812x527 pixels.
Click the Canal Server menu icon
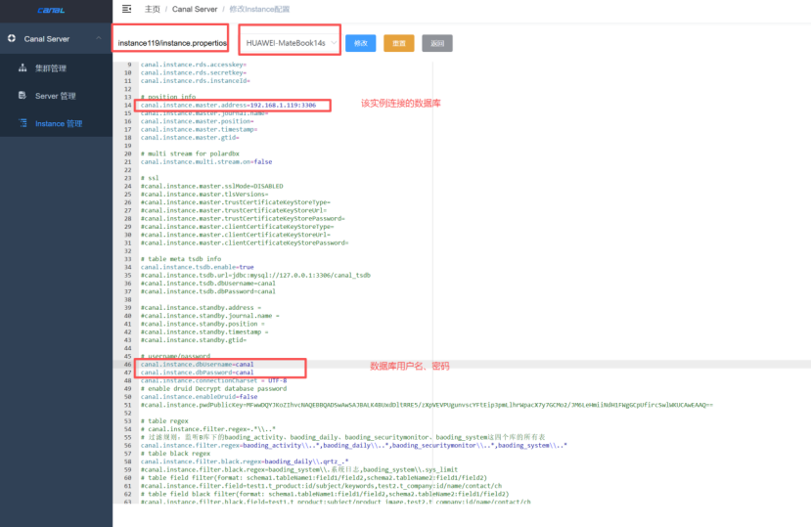point(12,38)
